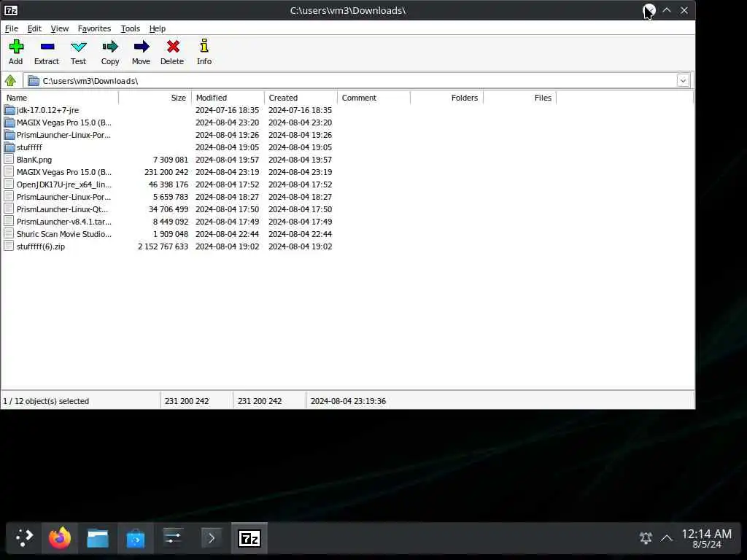Click the Extract toolbar icon
Screen dimensions: 747x560
(x=47, y=47)
